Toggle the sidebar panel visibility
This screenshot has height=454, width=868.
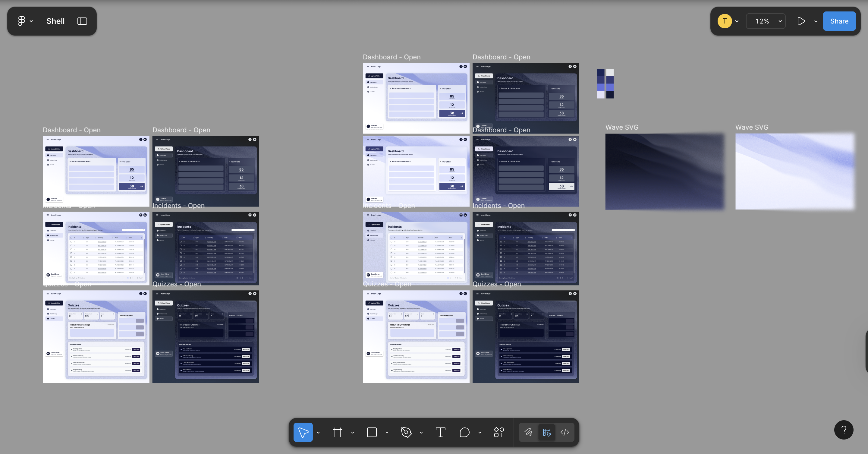82,21
